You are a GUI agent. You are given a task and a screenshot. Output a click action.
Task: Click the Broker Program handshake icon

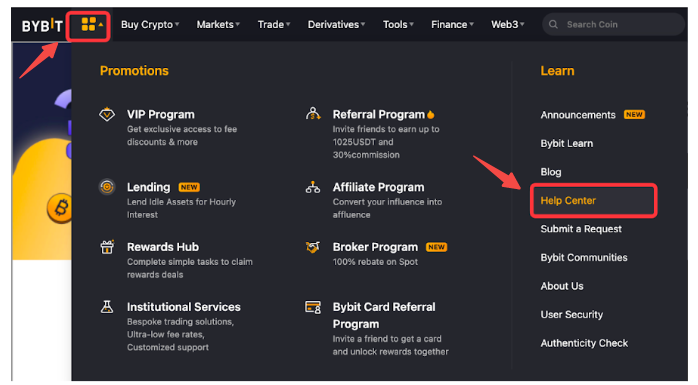tap(313, 247)
